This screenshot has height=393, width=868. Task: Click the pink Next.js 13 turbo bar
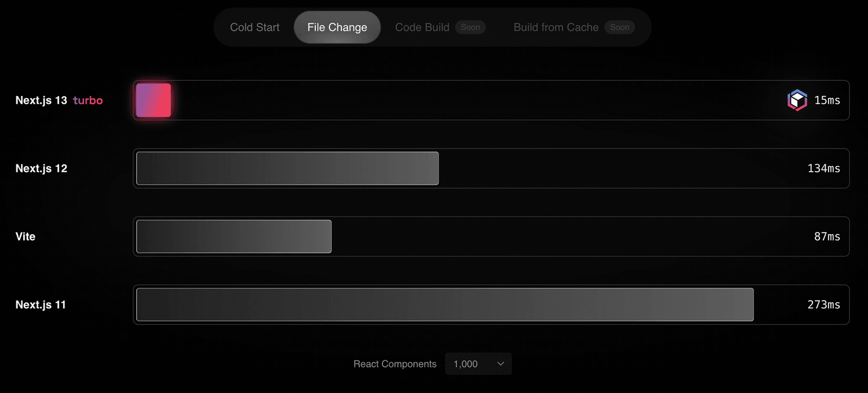click(154, 101)
